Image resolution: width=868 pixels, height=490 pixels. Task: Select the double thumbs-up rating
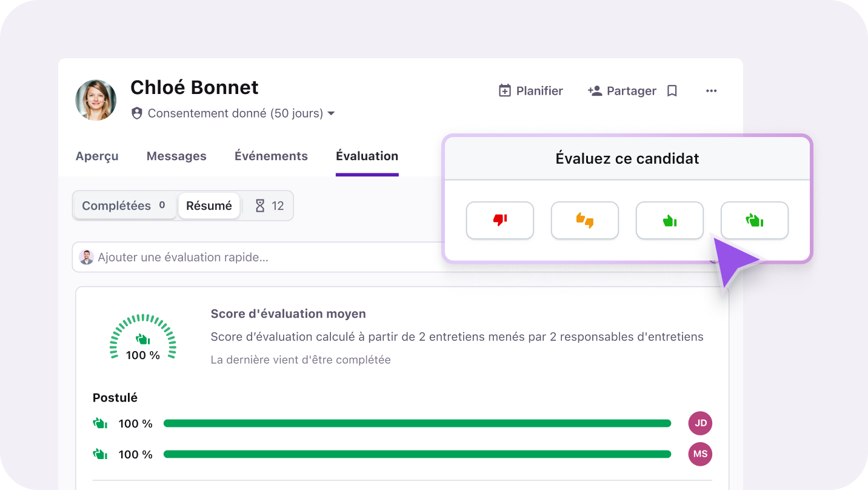pos(754,220)
